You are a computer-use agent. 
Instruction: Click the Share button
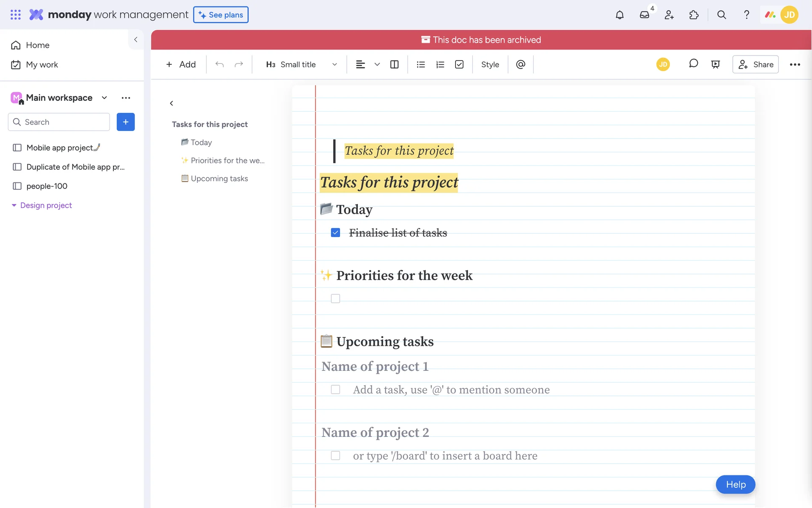755,64
